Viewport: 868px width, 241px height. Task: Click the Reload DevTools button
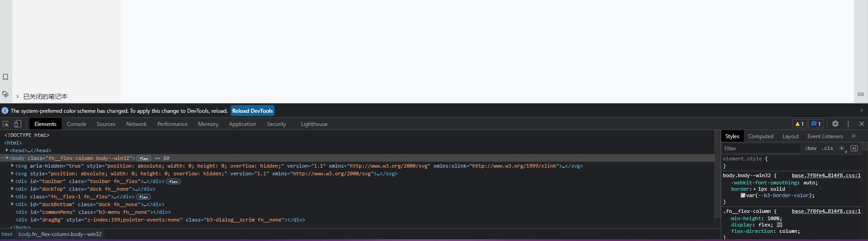coord(252,111)
